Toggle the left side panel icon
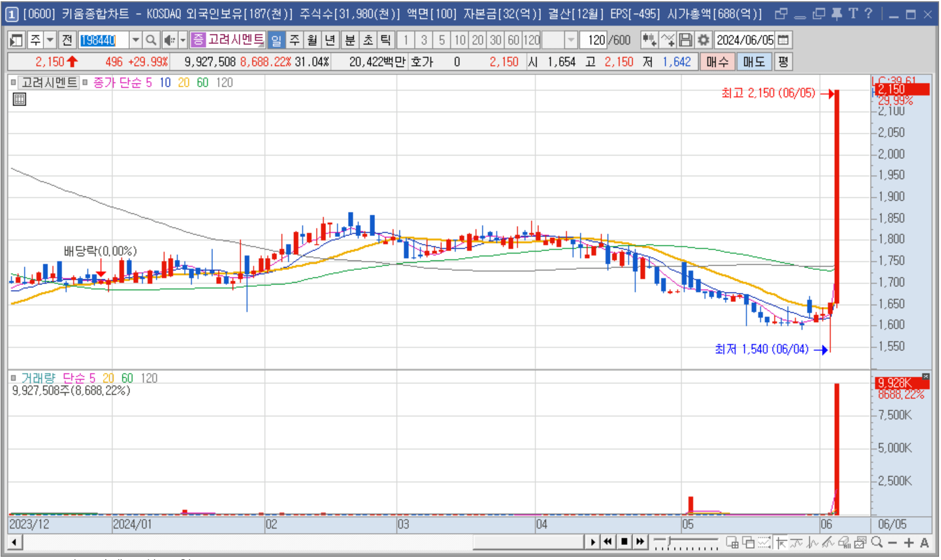The height and width of the screenshot is (560, 941). click(x=16, y=40)
